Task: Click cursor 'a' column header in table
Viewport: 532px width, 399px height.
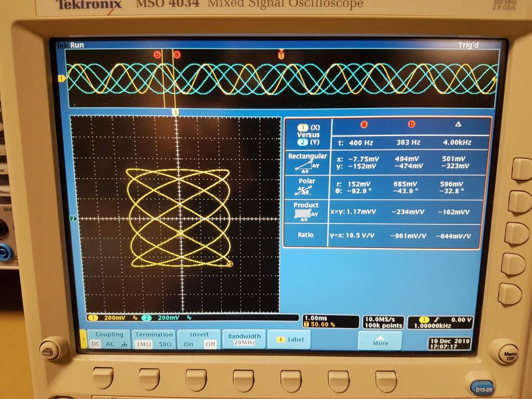Action: [x=364, y=125]
